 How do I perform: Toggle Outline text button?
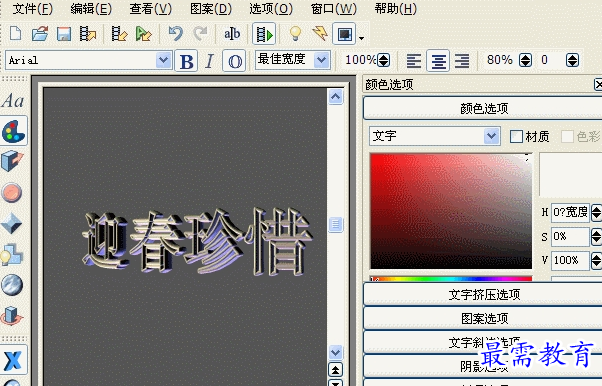coord(235,61)
